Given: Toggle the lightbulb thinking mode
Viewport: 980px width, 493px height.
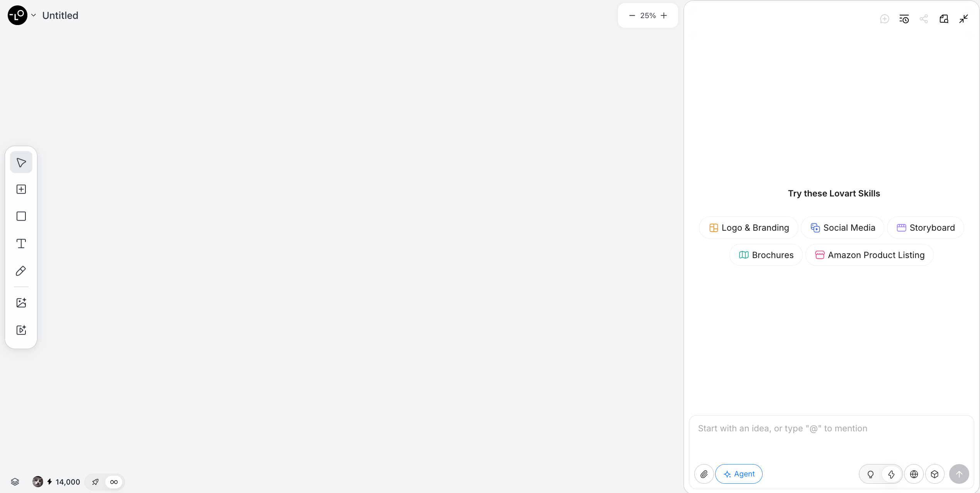Looking at the screenshot, I should [x=871, y=474].
